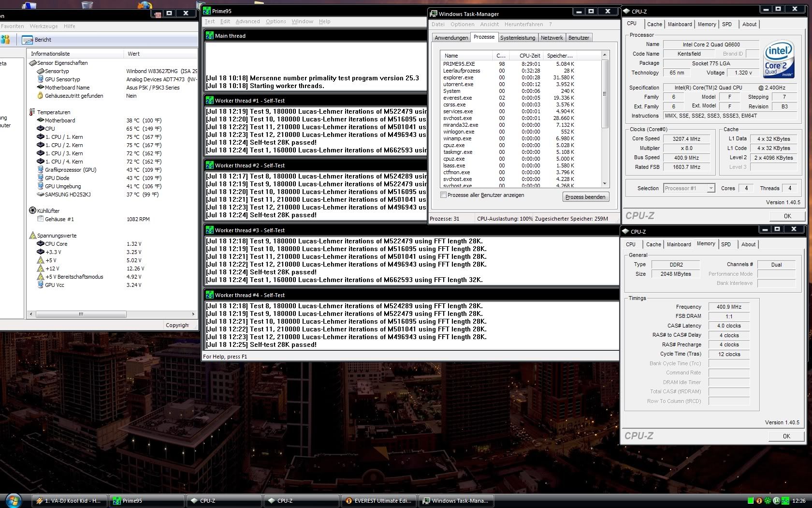Click the EVEREST horizontal scrollbar thumb
Image resolution: width=812 pixels, height=508 pixels.
pos(81,314)
